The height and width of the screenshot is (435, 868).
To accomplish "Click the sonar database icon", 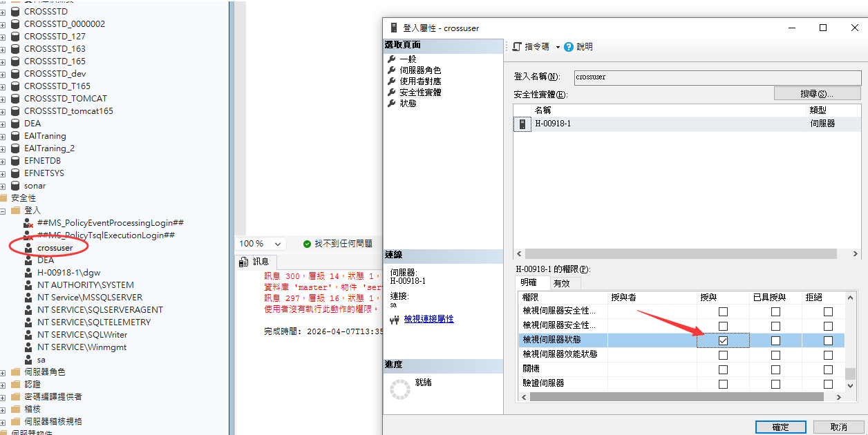I will point(15,186).
